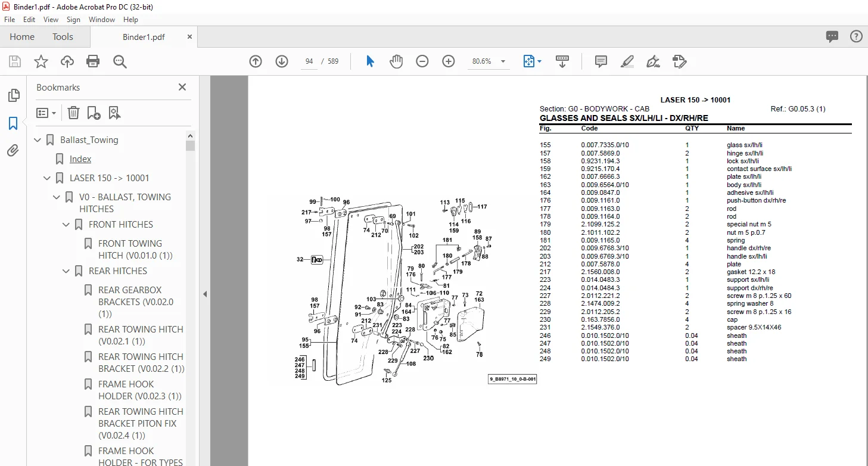Go to the previous page arrow
The height and width of the screenshot is (466, 868).
(256, 61)
